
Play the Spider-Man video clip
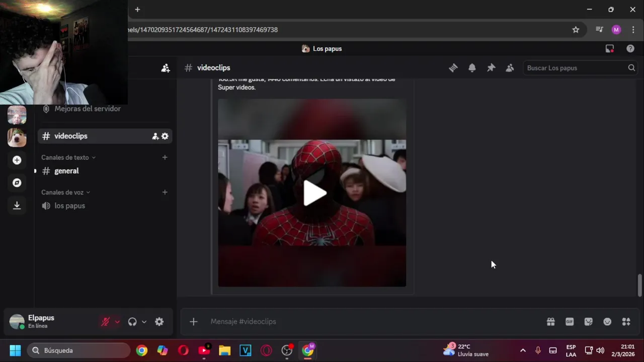pos(314,193)
